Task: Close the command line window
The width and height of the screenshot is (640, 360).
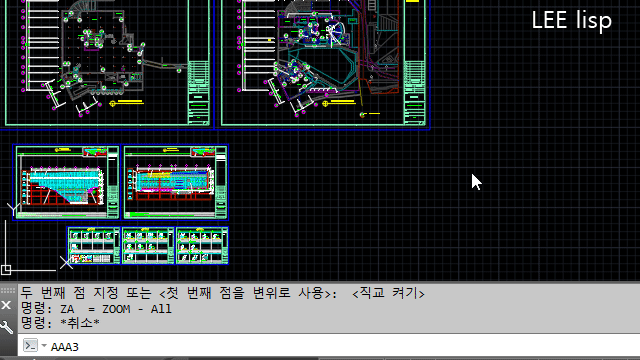Action: click(6, 305)
